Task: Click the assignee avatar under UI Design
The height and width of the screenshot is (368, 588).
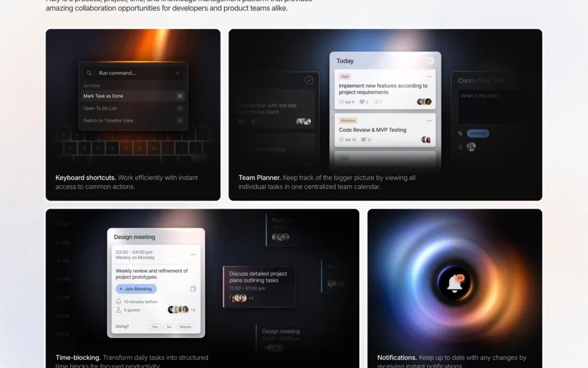Action: pos(471,147)
